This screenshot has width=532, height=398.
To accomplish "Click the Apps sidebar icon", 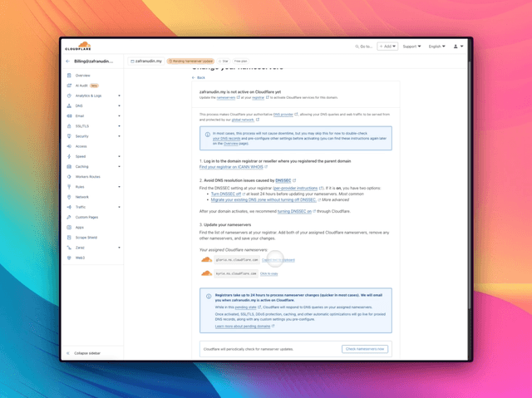I will pos(69,227).
